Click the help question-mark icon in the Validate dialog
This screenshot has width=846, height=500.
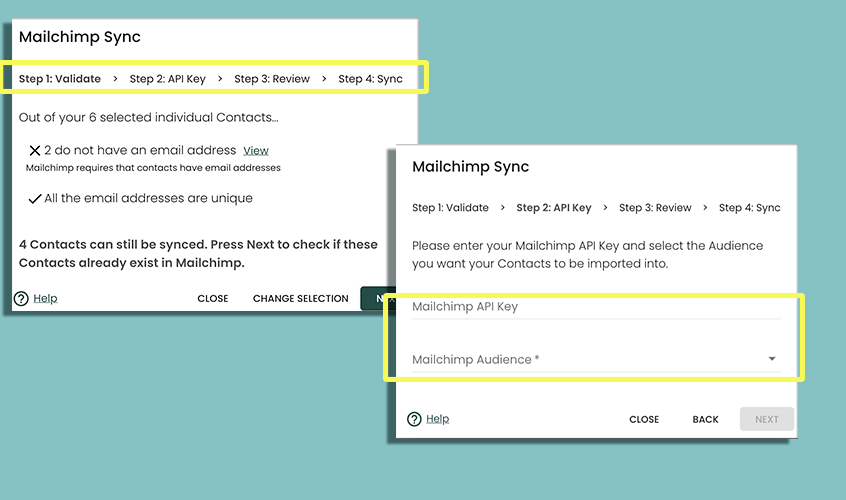[21, 298]
